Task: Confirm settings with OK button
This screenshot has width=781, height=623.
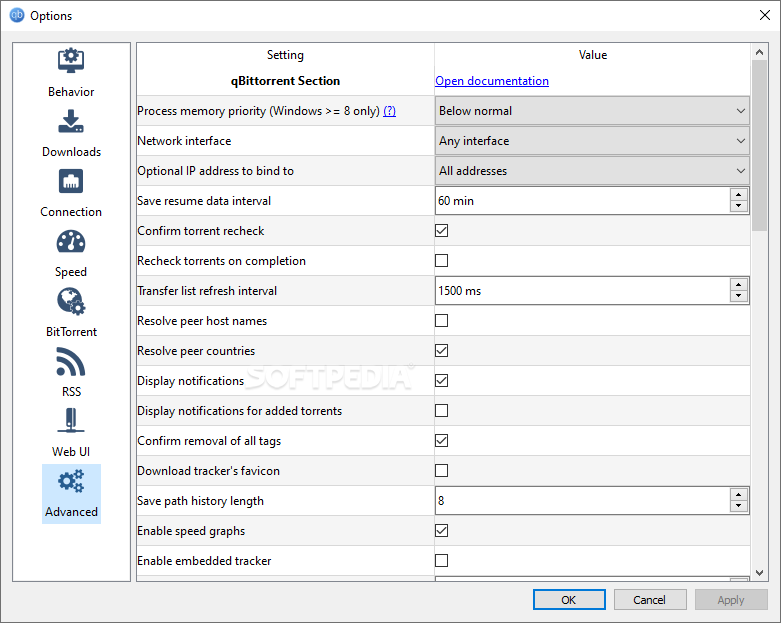Action: point(569,600)
